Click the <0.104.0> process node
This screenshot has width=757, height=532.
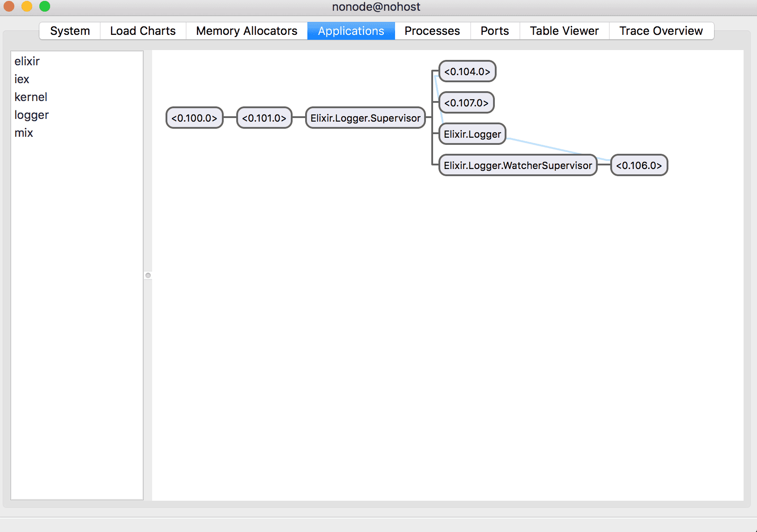tap(467, 72)
